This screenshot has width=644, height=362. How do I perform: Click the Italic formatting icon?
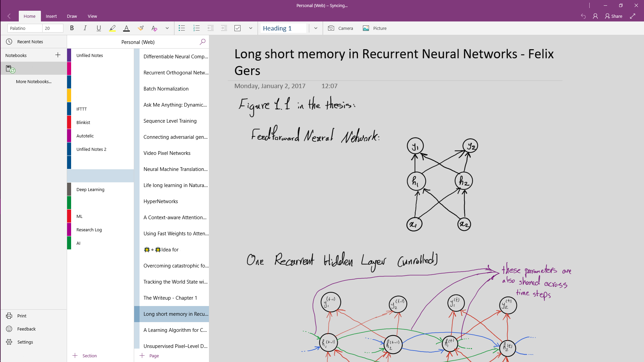(x=86, y=28)
